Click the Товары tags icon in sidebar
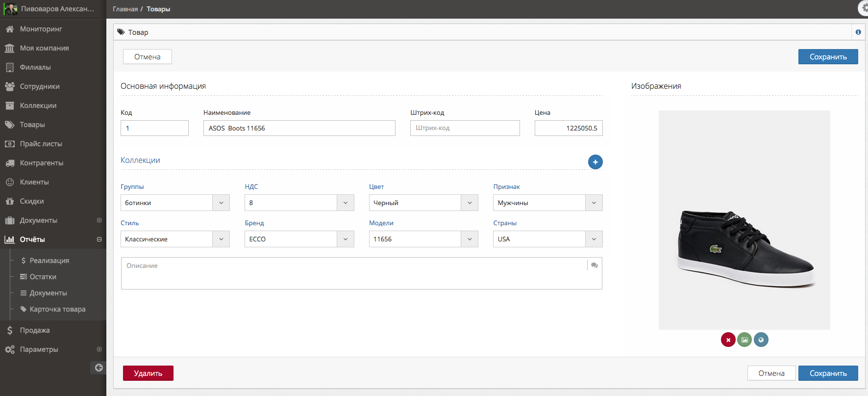The width and height of the screenshot is (868, 396). coord(9,125)
